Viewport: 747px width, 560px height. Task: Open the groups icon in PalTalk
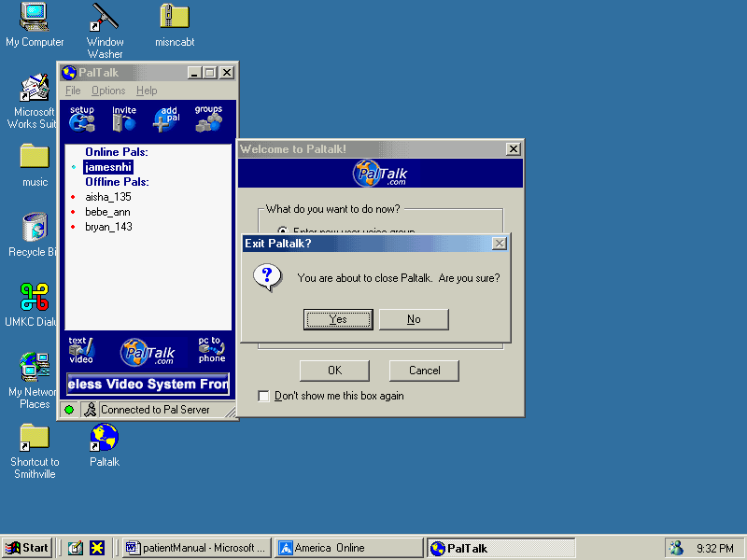coord(208,119)
